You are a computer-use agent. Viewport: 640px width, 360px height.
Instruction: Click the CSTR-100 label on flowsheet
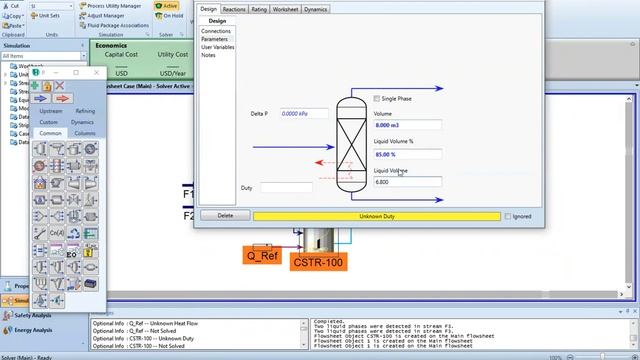click(x=318, y=262)
